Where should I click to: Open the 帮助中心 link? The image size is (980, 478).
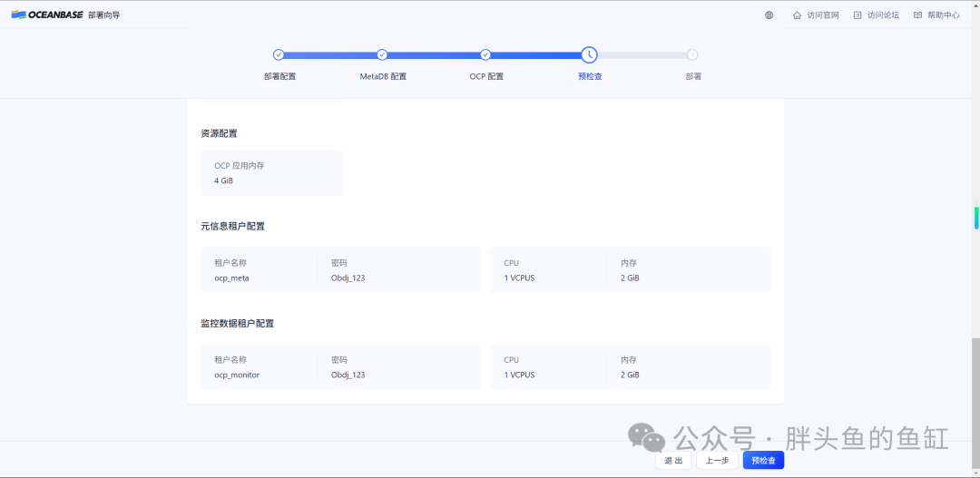tap(943, 15)
